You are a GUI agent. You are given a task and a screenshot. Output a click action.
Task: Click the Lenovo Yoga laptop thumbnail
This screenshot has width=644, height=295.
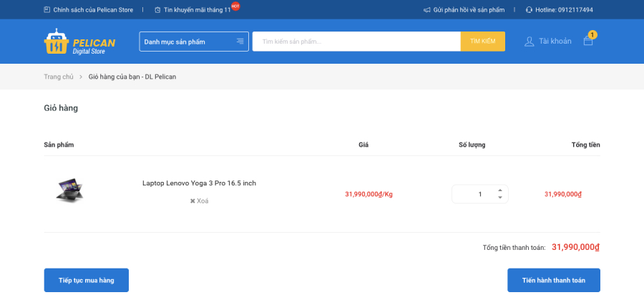coord(70,190)
